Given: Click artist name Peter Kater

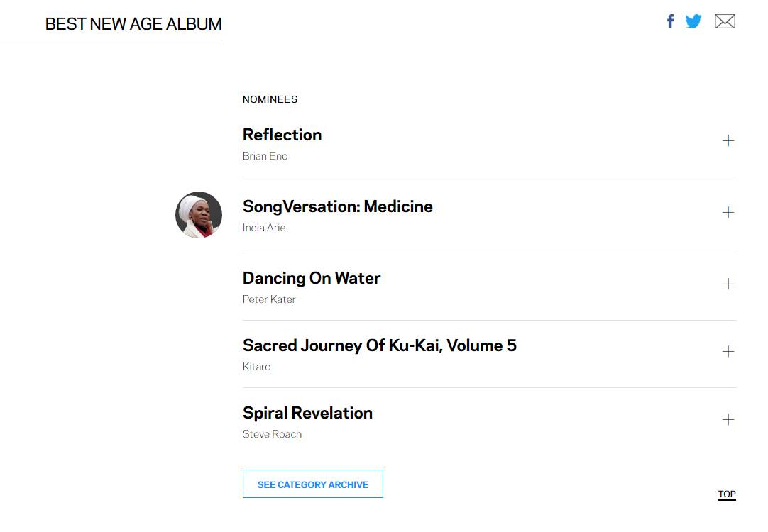Looking at the screenshot, I should point(269,299).
